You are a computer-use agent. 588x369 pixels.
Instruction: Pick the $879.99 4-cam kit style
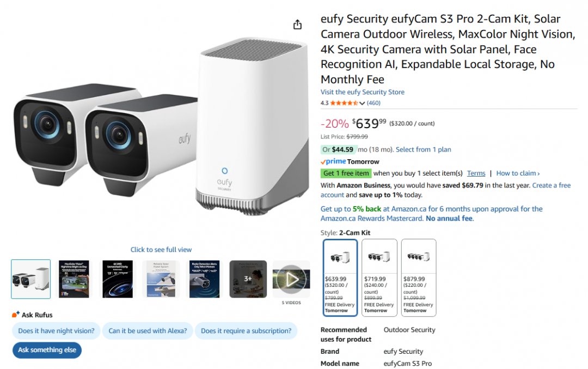(419, 278)
